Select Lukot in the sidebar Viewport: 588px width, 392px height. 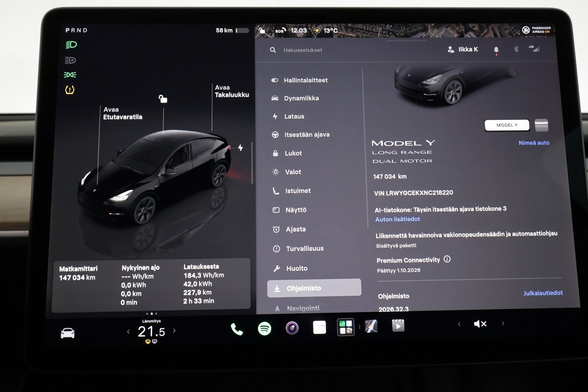point(287,153)
